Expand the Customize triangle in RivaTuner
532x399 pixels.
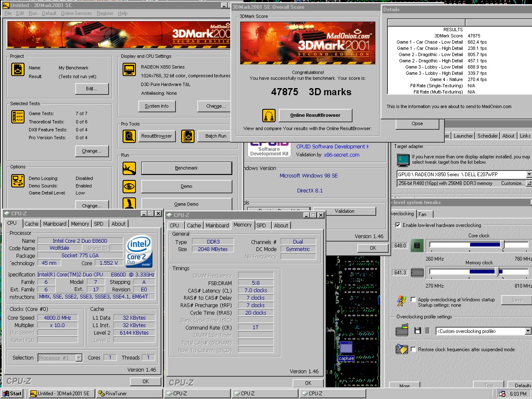pyautogui.click(x=529, y=183)
